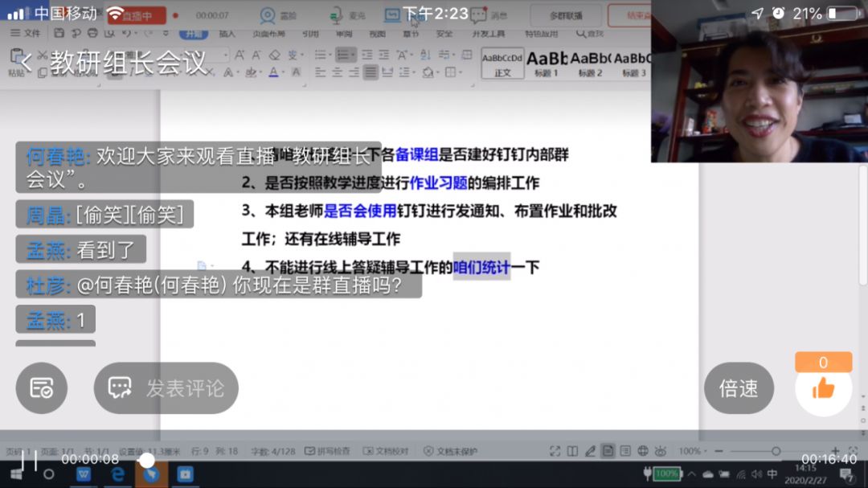Image resolution: width=868 pixels, height=488 pixels.
Task: Open the borders dropdown
Action: pyautogui.click(x=461, y=72)
